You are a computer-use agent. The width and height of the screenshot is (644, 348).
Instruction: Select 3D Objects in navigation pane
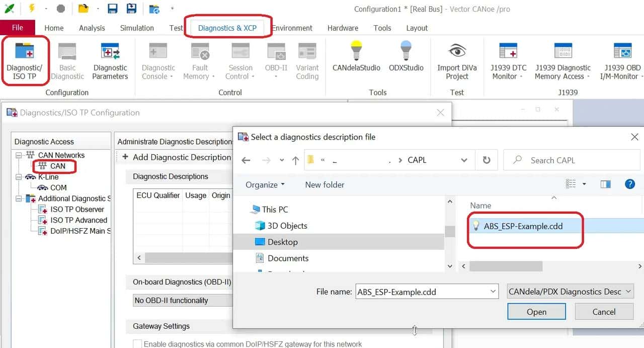tap(287, 226)
